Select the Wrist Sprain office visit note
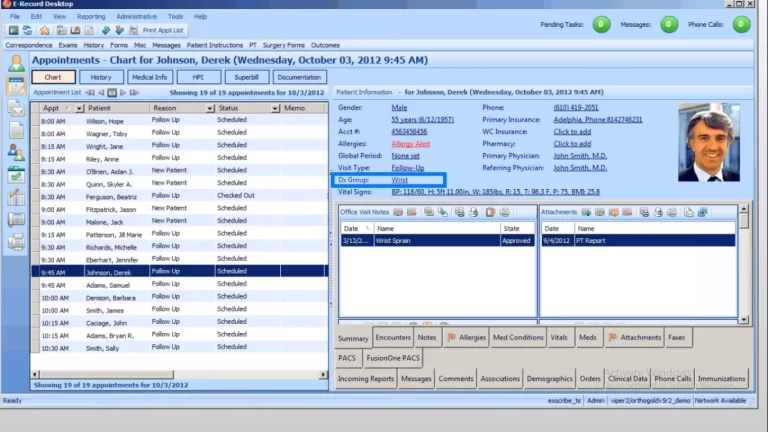The height and width of the screenshot is (432, 768). 437,240
